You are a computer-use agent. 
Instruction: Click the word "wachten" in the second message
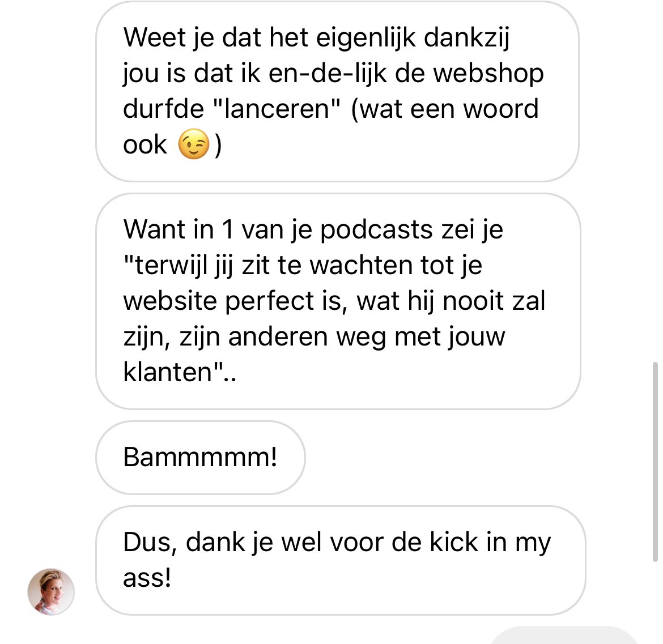[x=361, y=266]
